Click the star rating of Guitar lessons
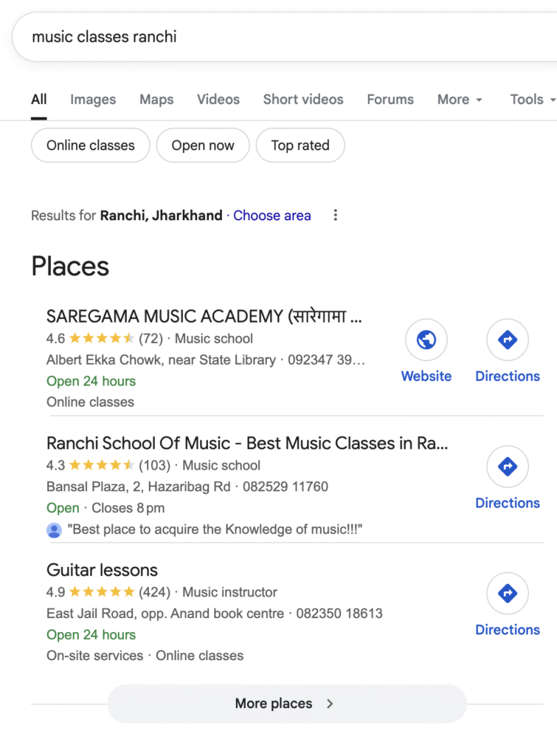Image resolution: width=557 pixels, height=756 pixels. [102, 592]
